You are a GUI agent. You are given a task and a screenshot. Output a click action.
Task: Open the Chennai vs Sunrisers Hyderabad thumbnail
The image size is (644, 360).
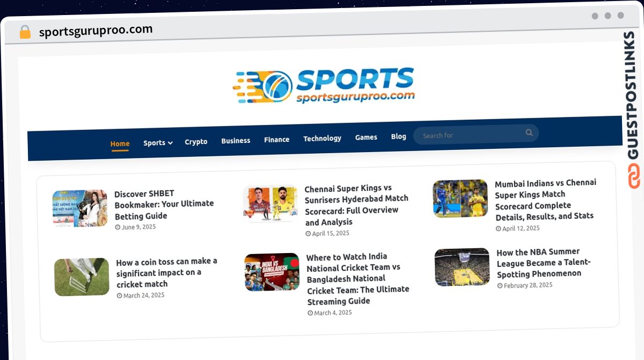270,203
